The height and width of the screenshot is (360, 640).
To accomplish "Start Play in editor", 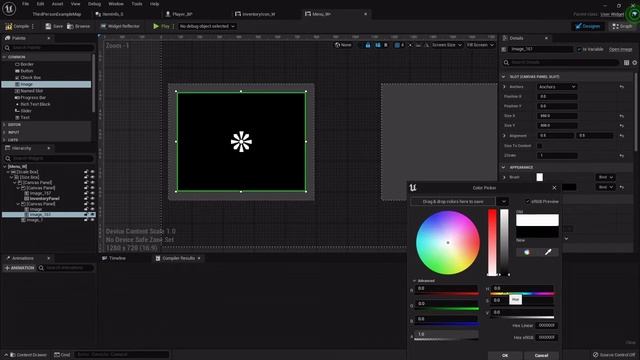I will 161,26.
